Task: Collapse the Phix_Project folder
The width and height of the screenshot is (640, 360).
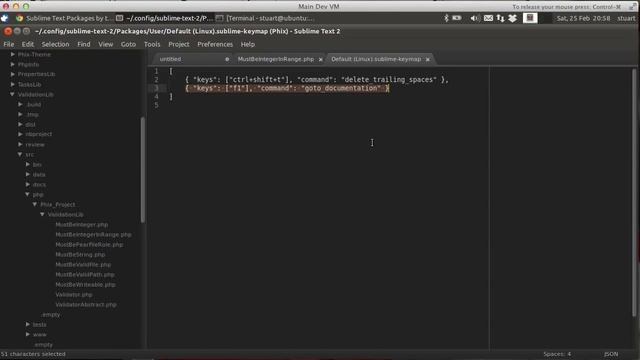Action: click(35, 204)
